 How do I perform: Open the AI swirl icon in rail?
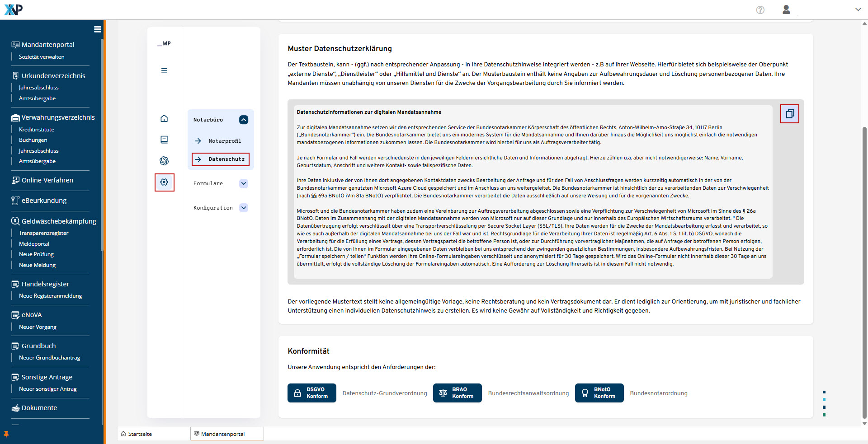[164, 161]
